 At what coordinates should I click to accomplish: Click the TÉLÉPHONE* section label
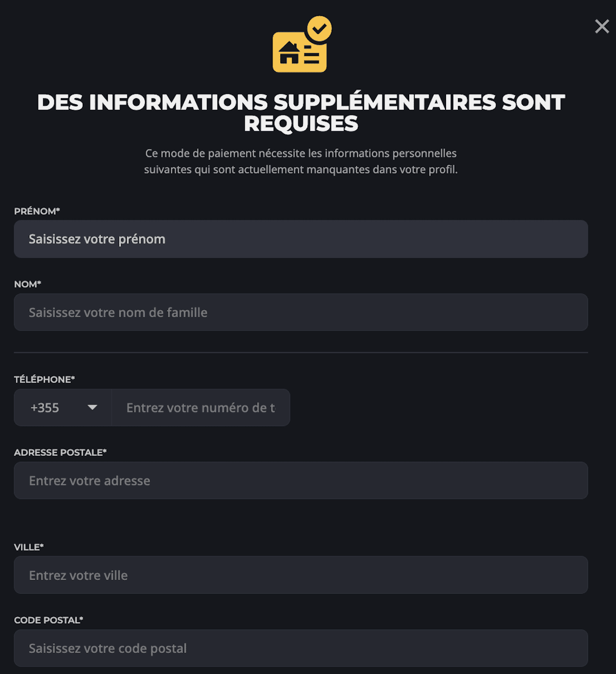(x=44, y=379)
